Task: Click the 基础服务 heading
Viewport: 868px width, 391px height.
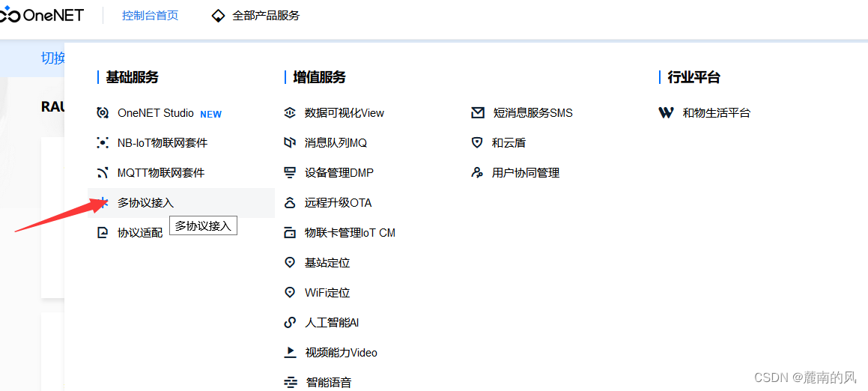Action: [133, 77]
